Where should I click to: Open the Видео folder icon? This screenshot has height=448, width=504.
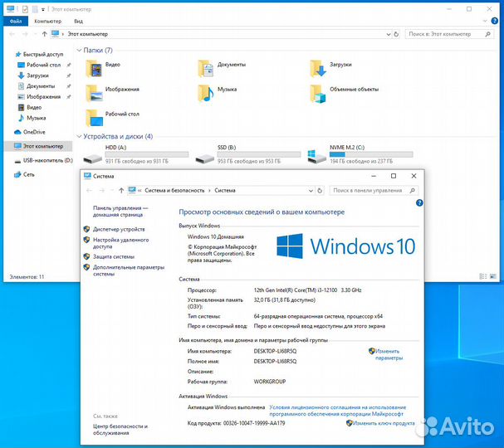pos(93,66)
